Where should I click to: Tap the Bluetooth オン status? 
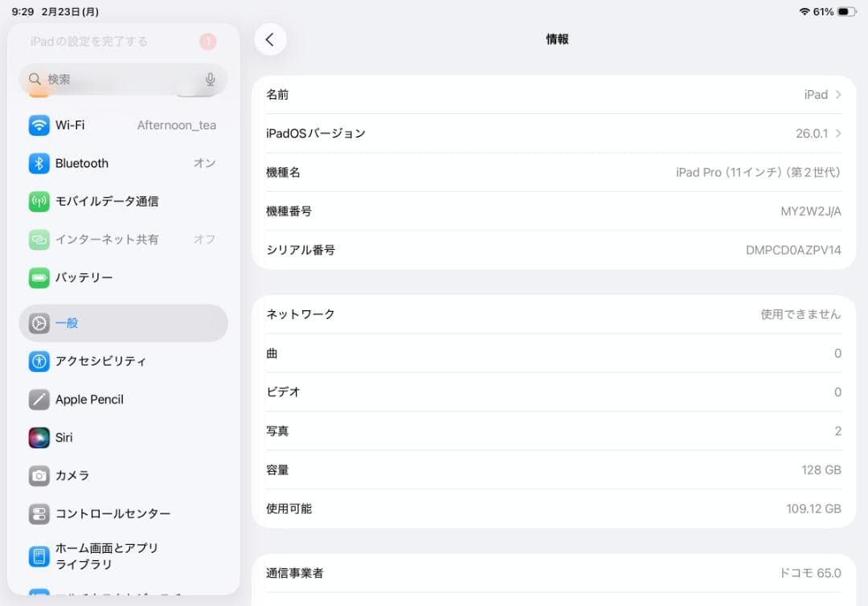point(204,163)
